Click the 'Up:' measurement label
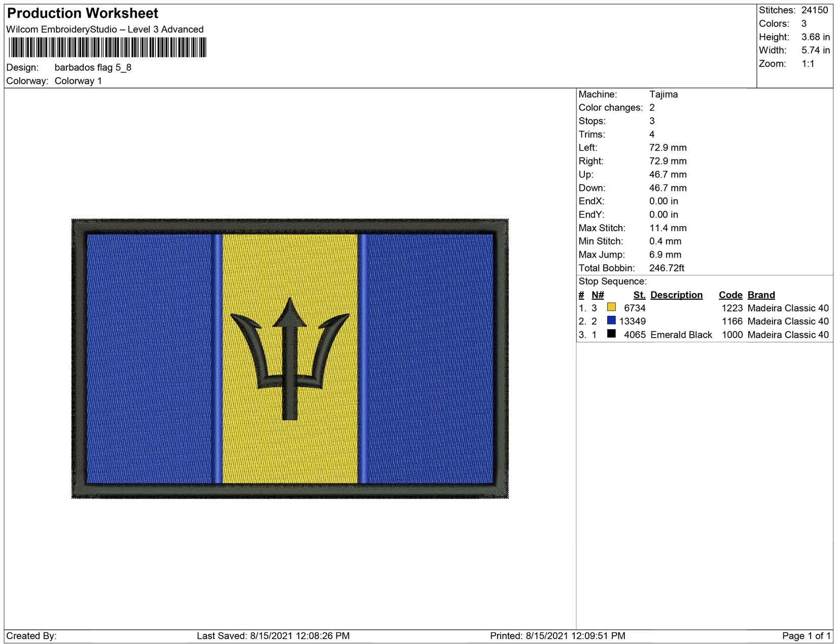This screenshot has height=644, width=837. tap(586, 174)
